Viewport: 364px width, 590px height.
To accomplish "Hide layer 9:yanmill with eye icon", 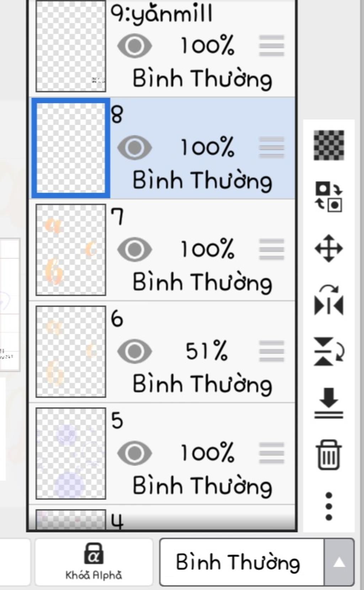I will click(135, 46).
